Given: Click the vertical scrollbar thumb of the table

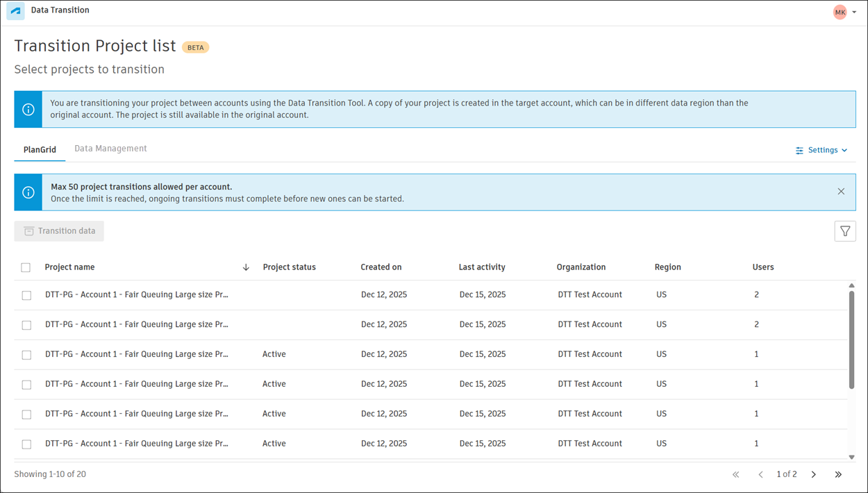Looking at the screenshot, I should pos(852,340).
